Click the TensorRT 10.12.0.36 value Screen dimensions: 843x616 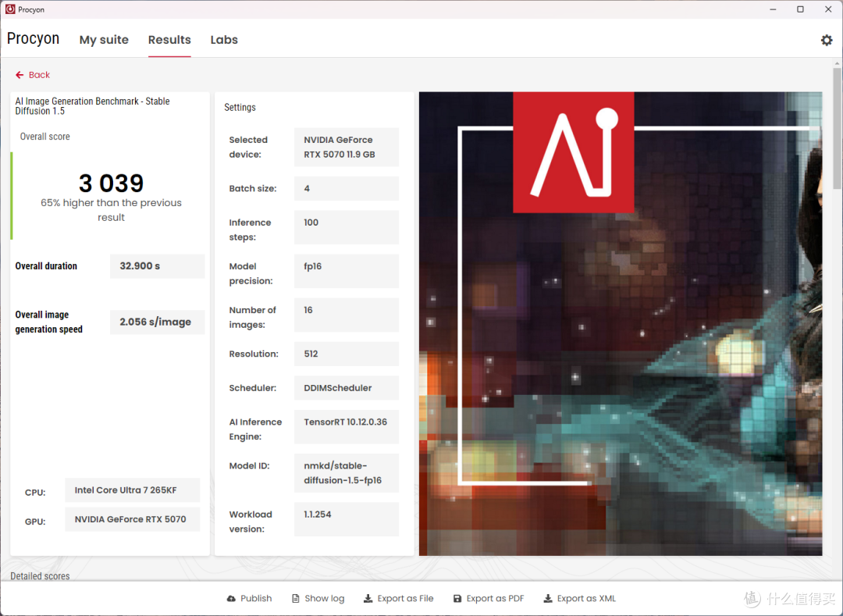[347, 427]
